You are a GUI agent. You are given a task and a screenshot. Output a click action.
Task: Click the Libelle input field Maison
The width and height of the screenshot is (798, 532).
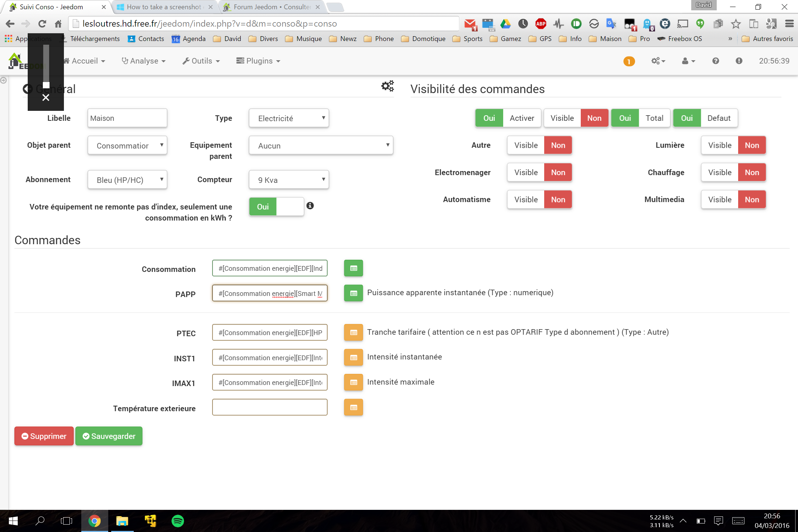tap(126, 117)
